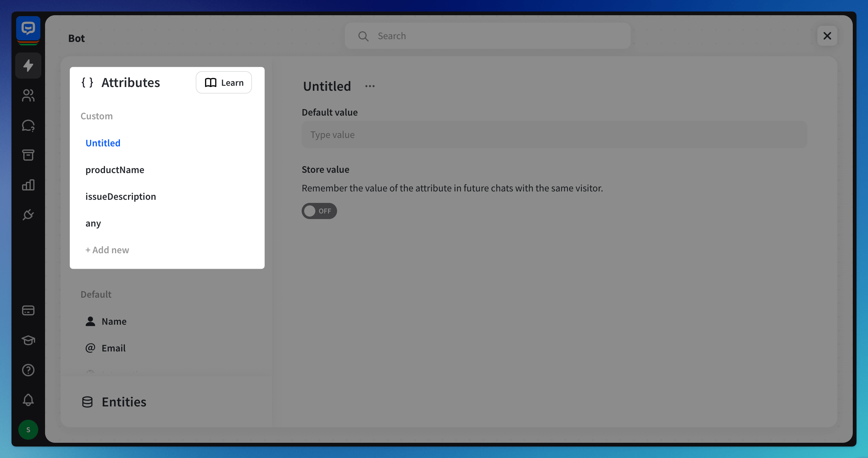The height and width of the screenshot is (458, 868).
Task: Open the three-dot menu beside Untitled
Action: click(x=370, y=86)
